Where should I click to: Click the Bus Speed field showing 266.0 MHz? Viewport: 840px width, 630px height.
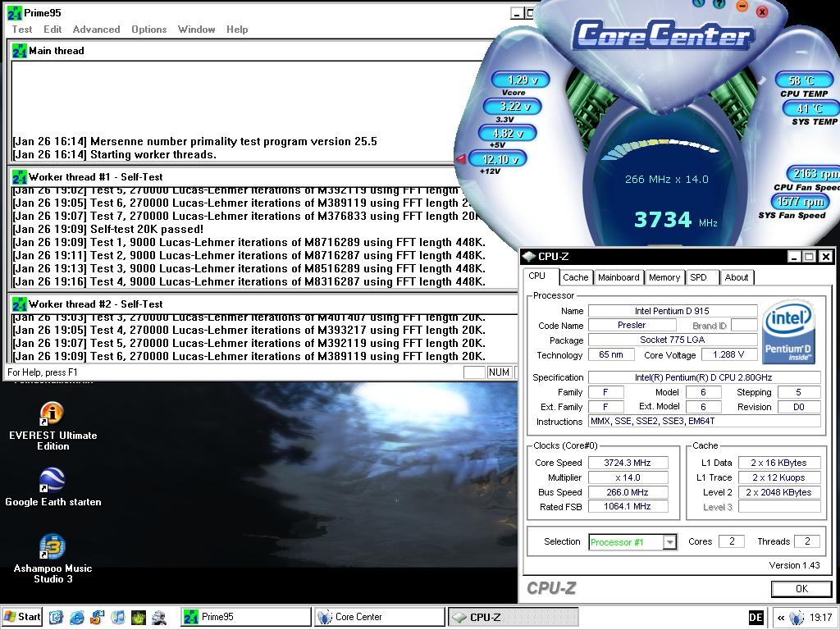628,492
